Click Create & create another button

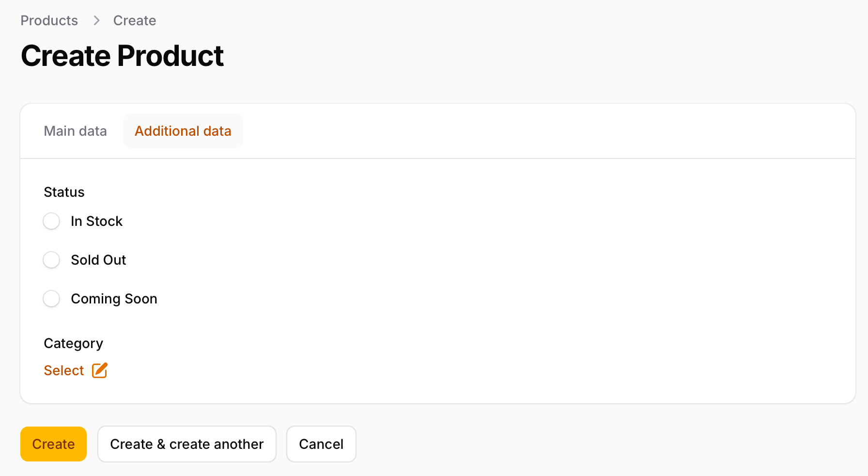click(187, 444)
